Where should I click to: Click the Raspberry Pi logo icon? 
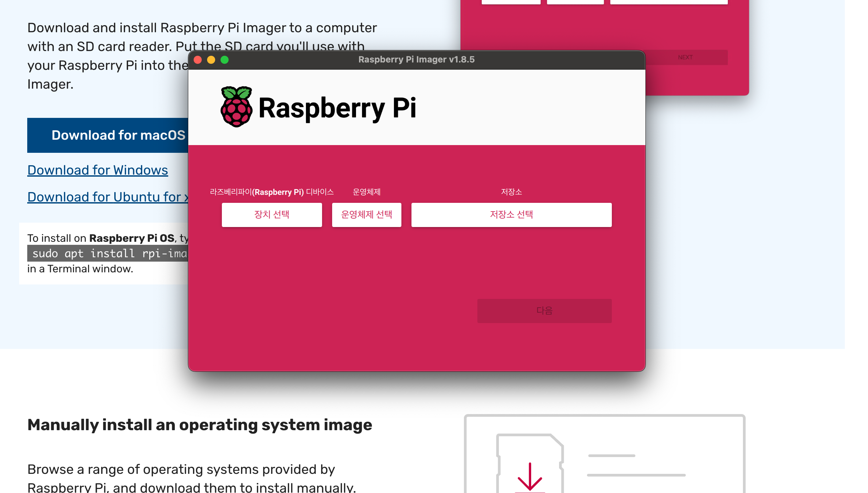[x=236, y=107]
